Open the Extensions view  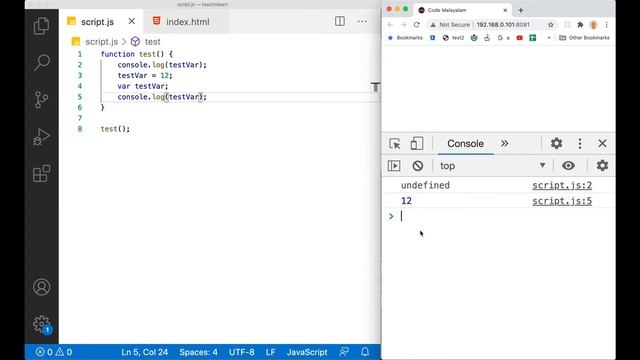click(41, 173)
